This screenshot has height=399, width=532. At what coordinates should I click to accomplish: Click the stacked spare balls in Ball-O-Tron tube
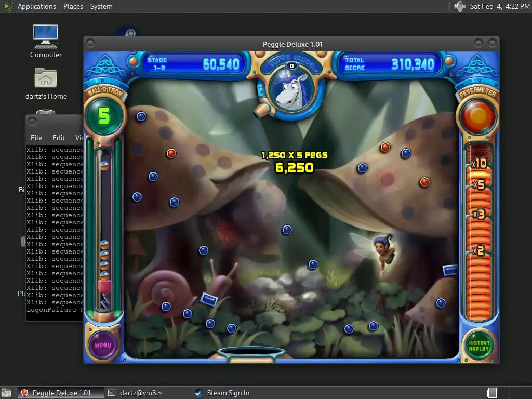coord(104,260)
